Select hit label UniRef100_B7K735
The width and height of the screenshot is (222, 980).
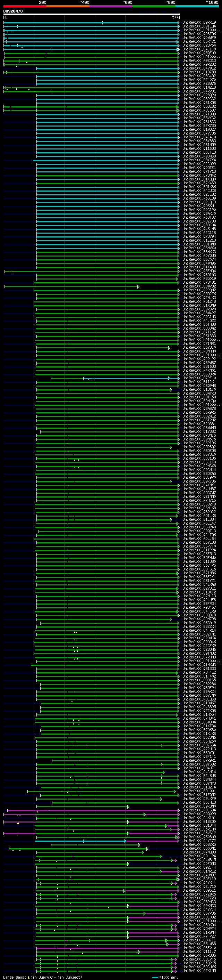tap(199, 125)
